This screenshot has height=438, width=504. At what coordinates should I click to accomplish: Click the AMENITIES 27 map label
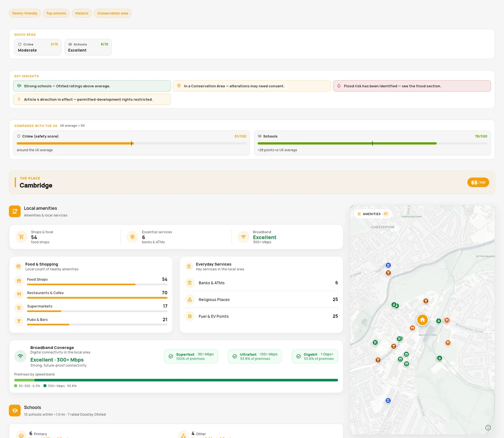[373, 214]
